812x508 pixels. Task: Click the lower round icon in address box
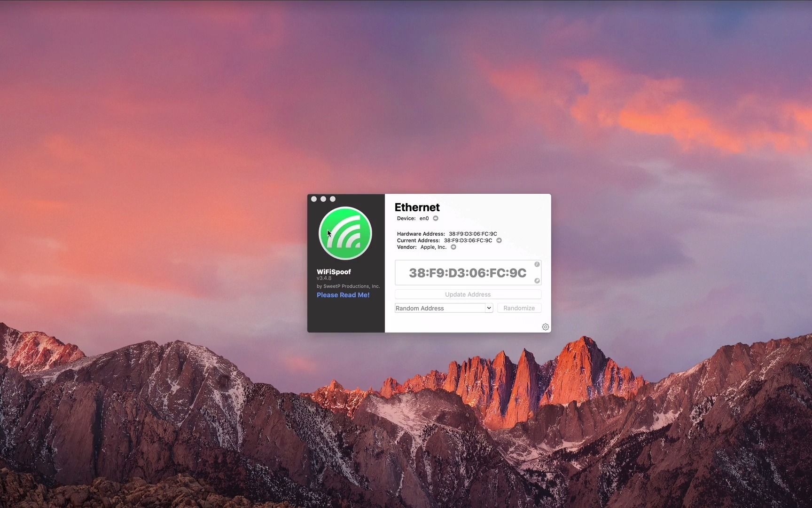click(x=537, y=281)
